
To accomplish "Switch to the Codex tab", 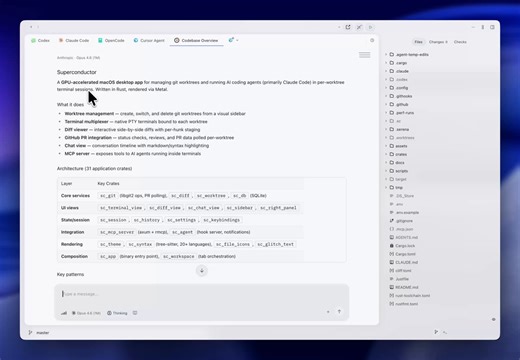I will (x=40, y=40).
